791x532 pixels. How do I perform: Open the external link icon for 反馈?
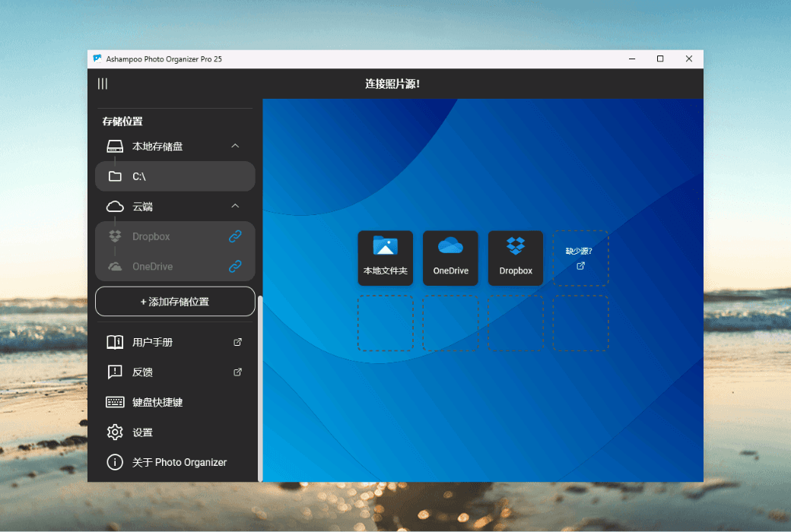pos(237,372)
